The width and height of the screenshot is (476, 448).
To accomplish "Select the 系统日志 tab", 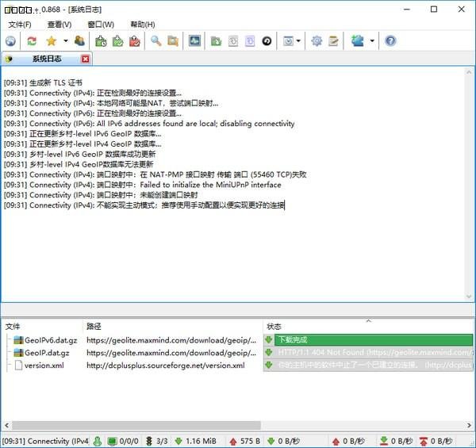I will tap(47, 59).
